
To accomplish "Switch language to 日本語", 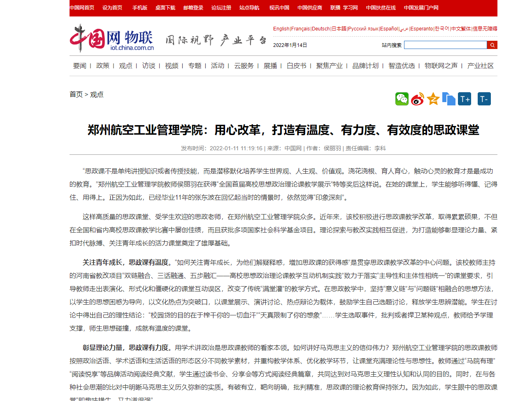I will 339,29.
